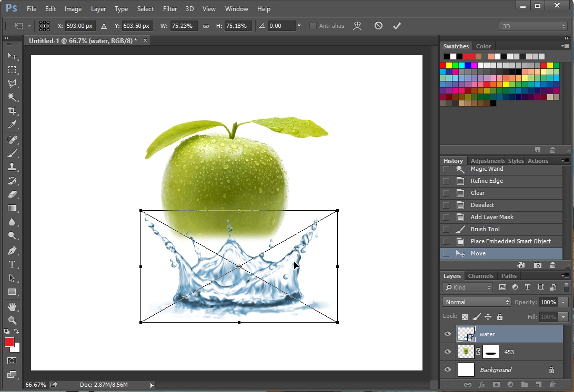The image size is (574, 392).
Task: Toggle Lock transparent pixels
Action: [465, 317]
